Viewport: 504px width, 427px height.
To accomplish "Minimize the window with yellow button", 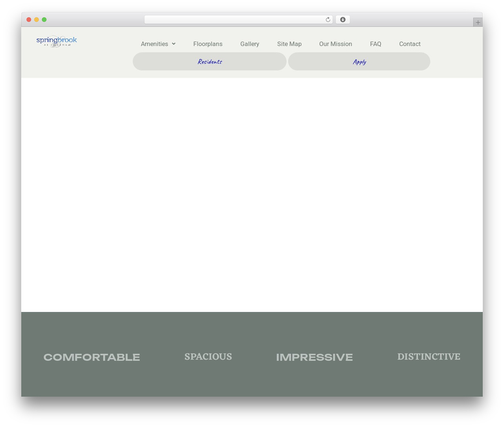I will [x=37, y=20].
